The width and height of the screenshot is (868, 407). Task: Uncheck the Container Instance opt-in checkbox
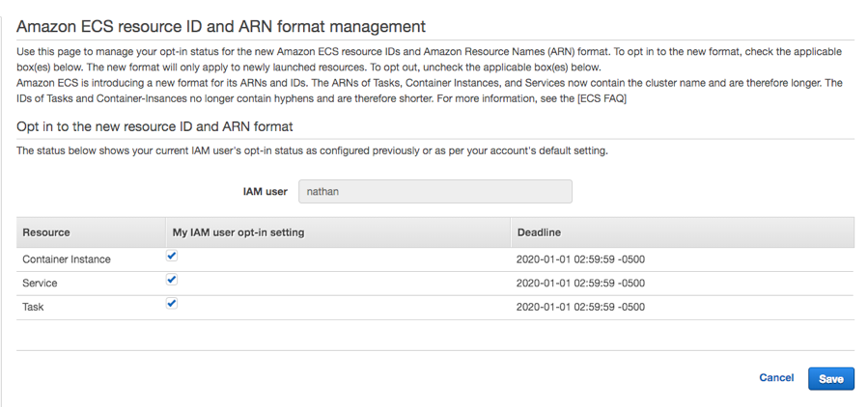172,256
